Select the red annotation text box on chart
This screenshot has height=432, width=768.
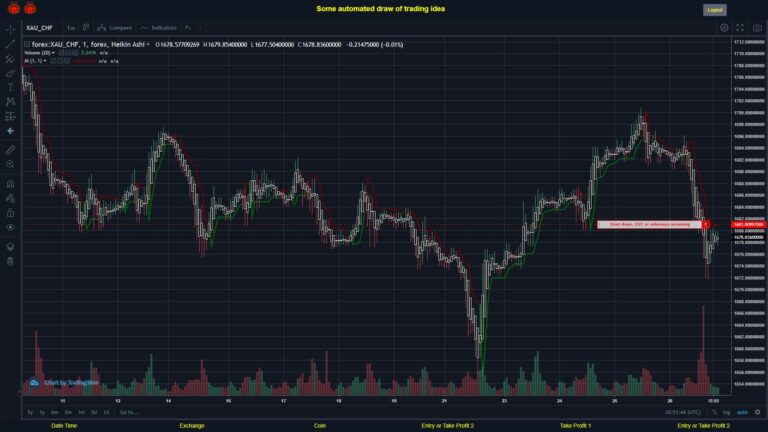(650, 224)
